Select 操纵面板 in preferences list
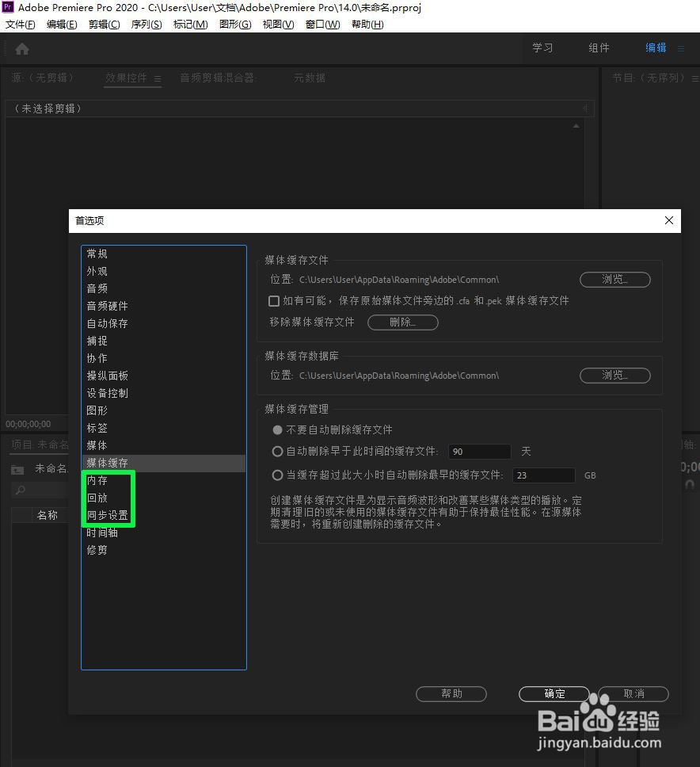The image size is (700, 767). (x=163, y=376)
